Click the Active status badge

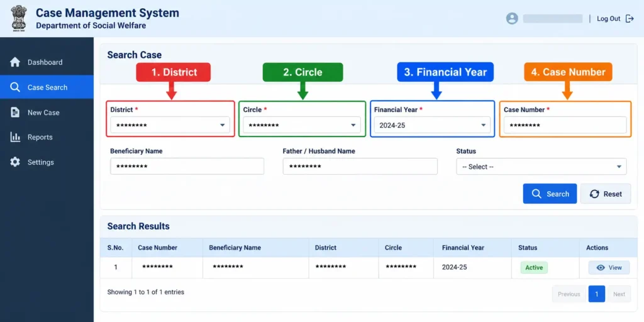534,268
